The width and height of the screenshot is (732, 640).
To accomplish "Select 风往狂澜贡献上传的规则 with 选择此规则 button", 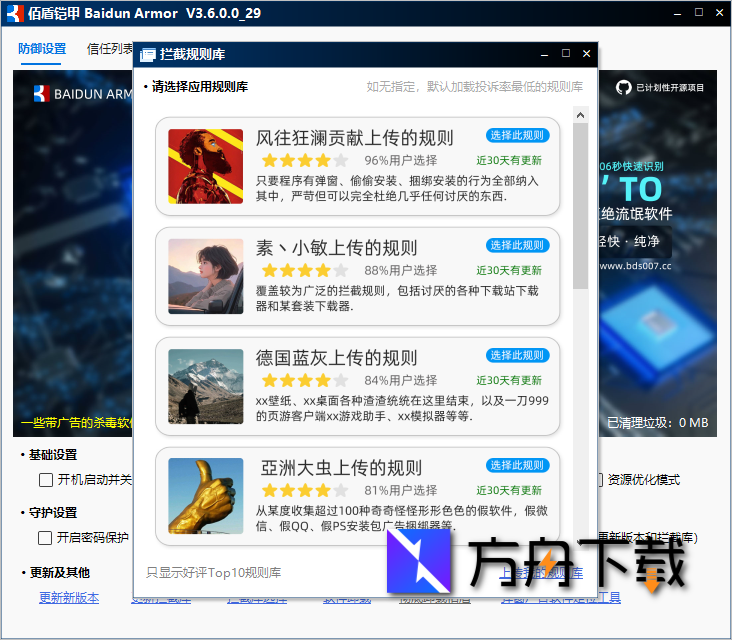I will [x=517, y=135].
